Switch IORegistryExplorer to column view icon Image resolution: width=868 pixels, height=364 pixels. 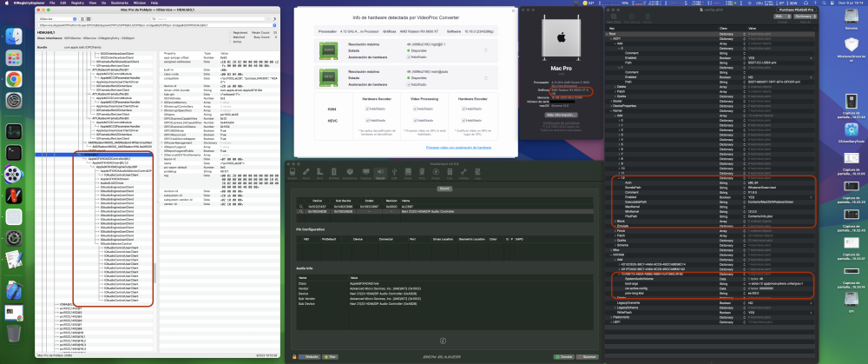pos(89,19)
